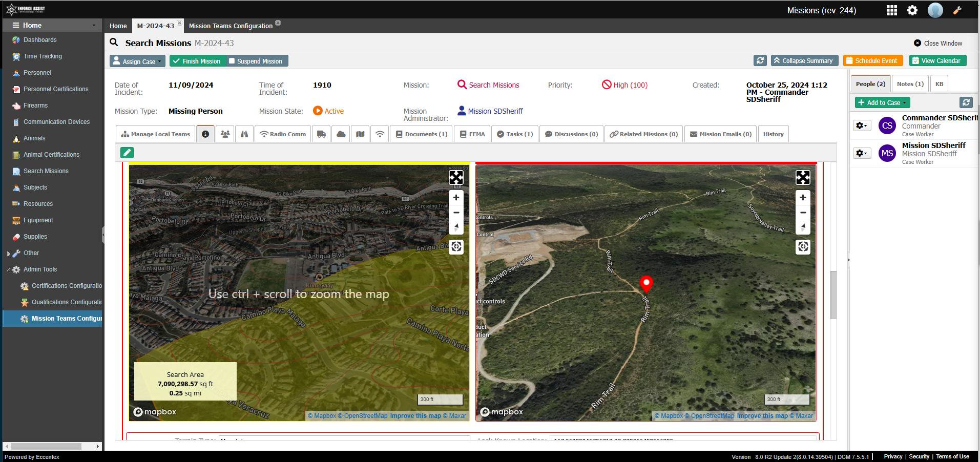
Task: Click the Finish Mission button
Action: (197, 61)
